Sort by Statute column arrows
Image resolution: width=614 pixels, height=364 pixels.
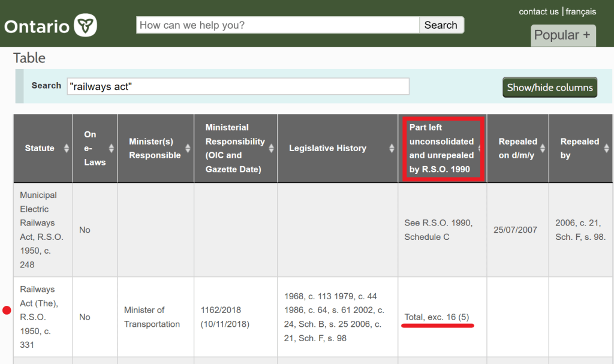(66, 149)
